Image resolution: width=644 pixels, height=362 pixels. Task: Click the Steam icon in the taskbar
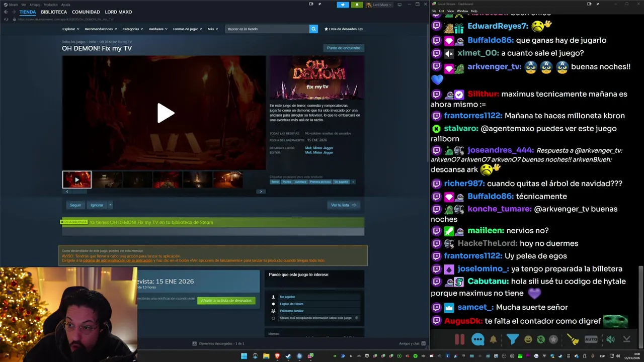tap(288, 356)
